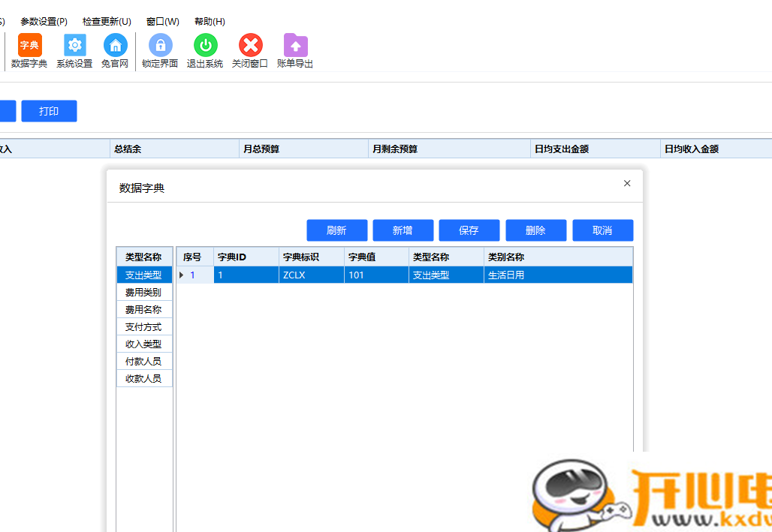Click the dialog's vertical scrollbar
Viewport: 772px width, 532px height.
[638, 338]
